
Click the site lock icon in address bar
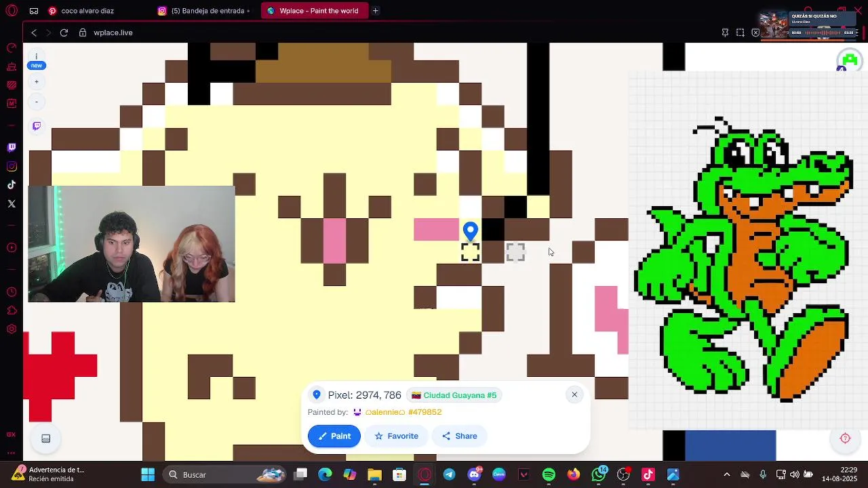click(83, 33)
